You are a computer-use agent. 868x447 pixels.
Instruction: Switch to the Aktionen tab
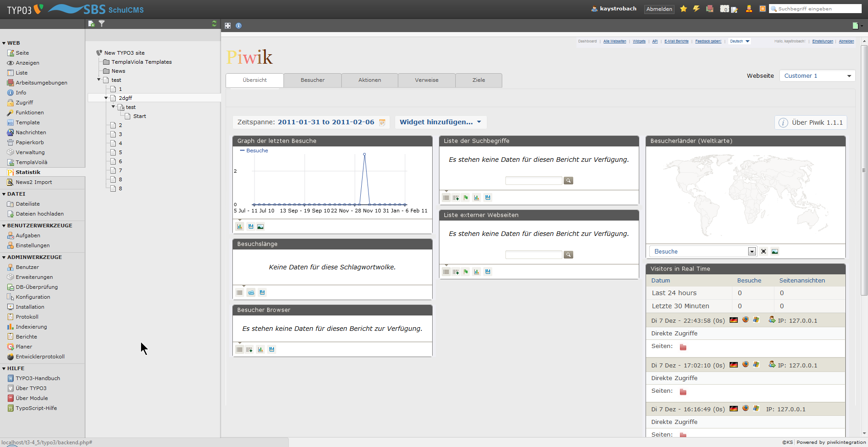tap(370, 80)
